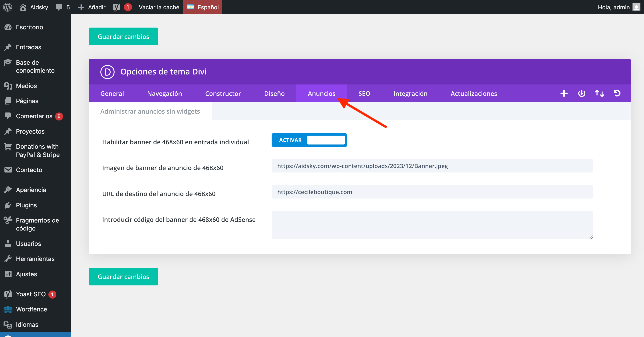The height and width of the screenshot is (337, 644).
Task: Click the AdSense code text area
Action: (432, 225)
